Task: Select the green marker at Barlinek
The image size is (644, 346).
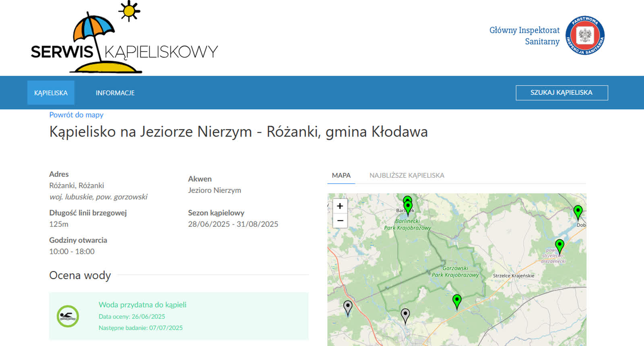Action: pos(408,207)
